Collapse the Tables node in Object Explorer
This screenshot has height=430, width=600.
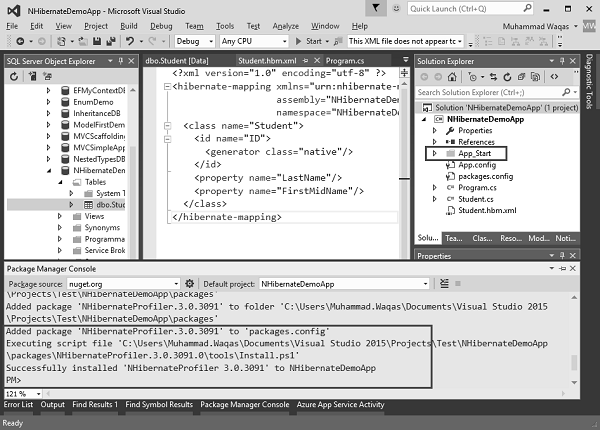pyautogui.click(x=60, y=182)
